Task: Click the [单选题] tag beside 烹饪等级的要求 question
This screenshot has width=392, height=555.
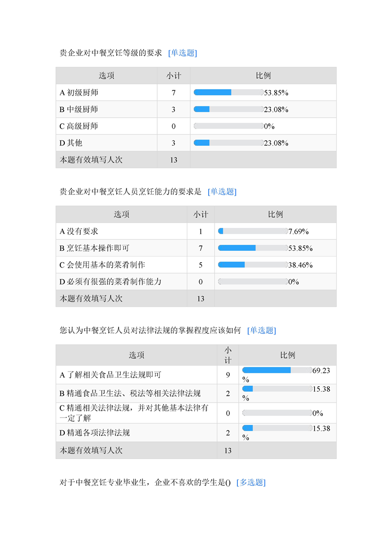Action: pos(182,53)
